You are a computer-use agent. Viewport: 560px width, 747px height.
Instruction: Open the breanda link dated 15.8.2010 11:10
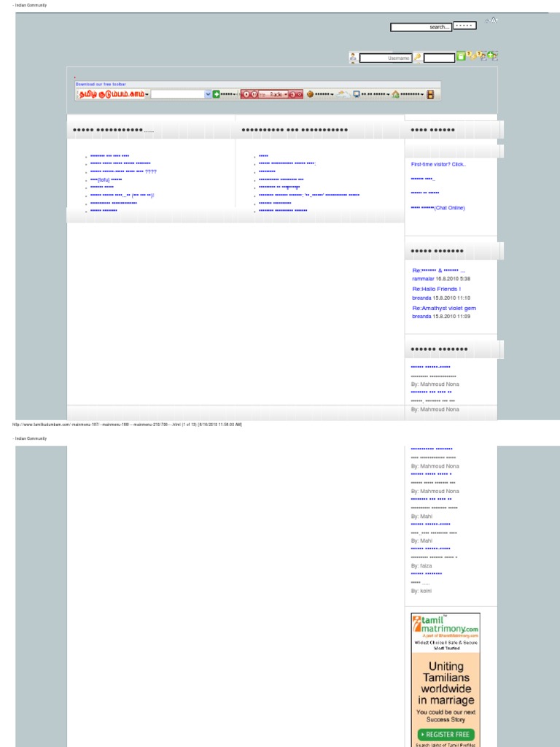coord(421,298)
